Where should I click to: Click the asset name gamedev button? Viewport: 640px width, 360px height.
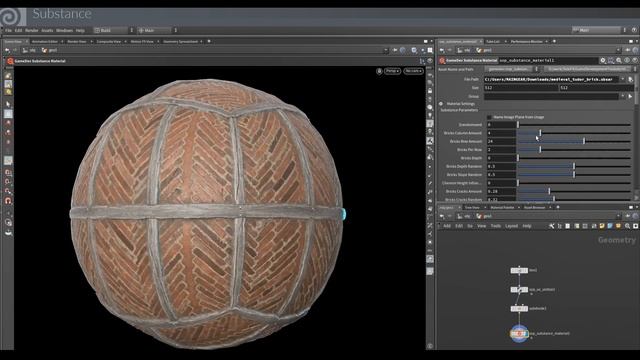509,69
